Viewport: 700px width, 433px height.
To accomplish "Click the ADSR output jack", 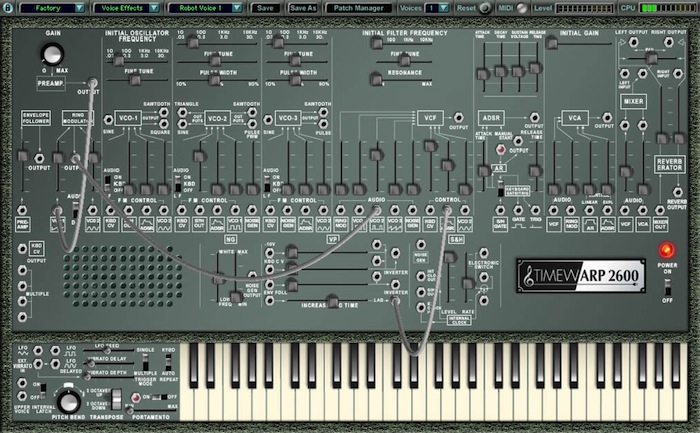I will (x=534, y=118).
